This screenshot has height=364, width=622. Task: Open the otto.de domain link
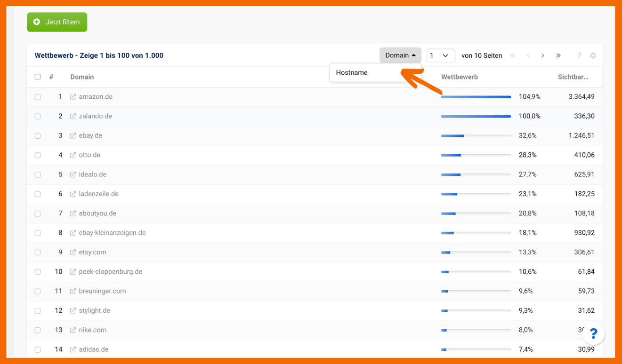(x=89, y=155)
